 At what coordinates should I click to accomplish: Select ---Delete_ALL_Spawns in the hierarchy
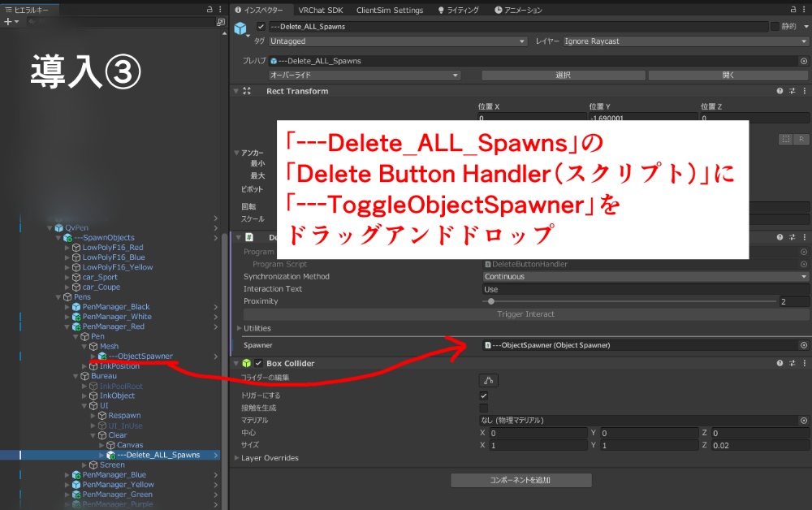[x=158, y=455]
